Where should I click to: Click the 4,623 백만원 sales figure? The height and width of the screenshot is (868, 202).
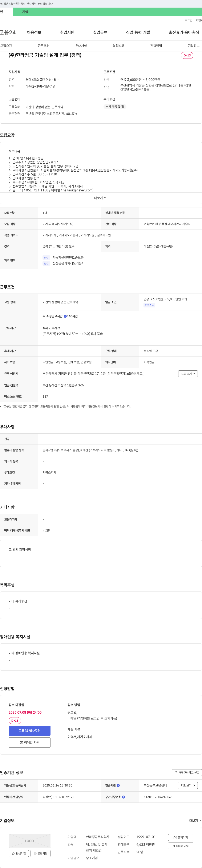tap(145, 844)
